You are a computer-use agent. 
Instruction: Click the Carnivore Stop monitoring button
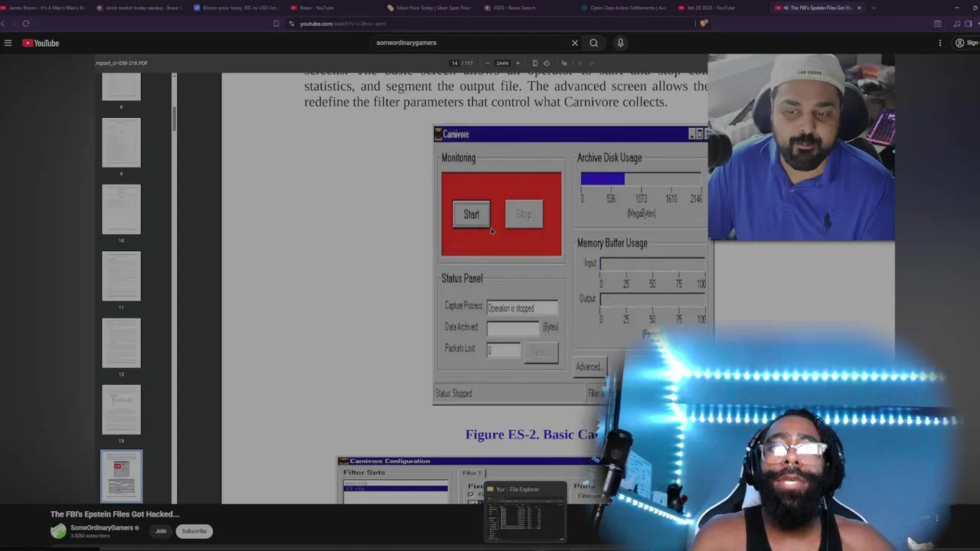524,214
